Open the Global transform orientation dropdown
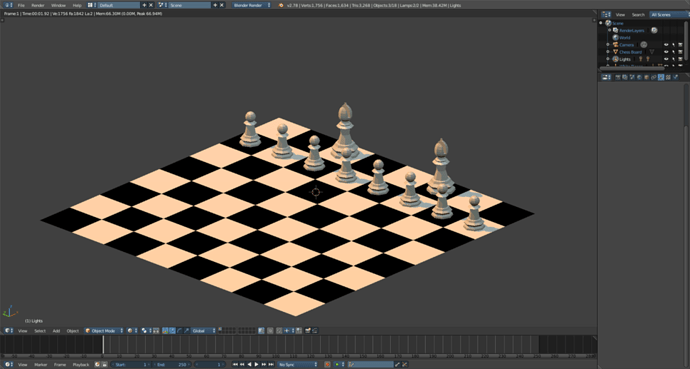690x369 pixels. [x=204, y=331]
